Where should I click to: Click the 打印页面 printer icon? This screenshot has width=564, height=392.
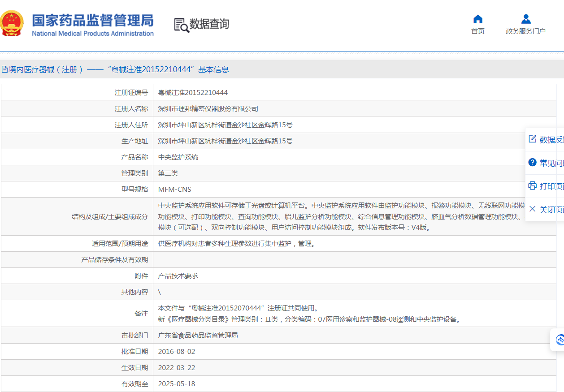pyautogui.click(x=533, y=186)
